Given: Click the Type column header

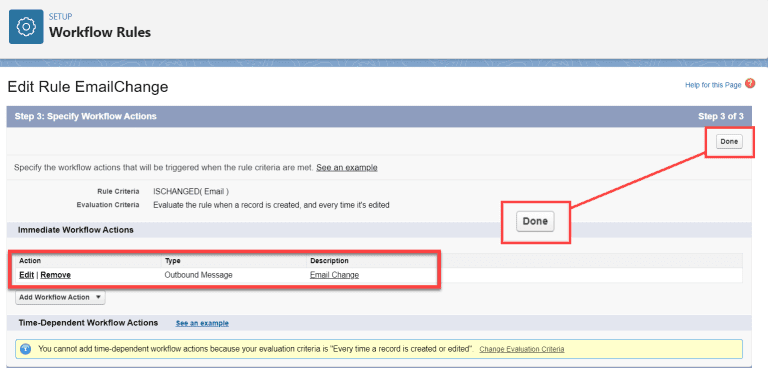Looking at the screenshot, I should click(x=172, y=261).
